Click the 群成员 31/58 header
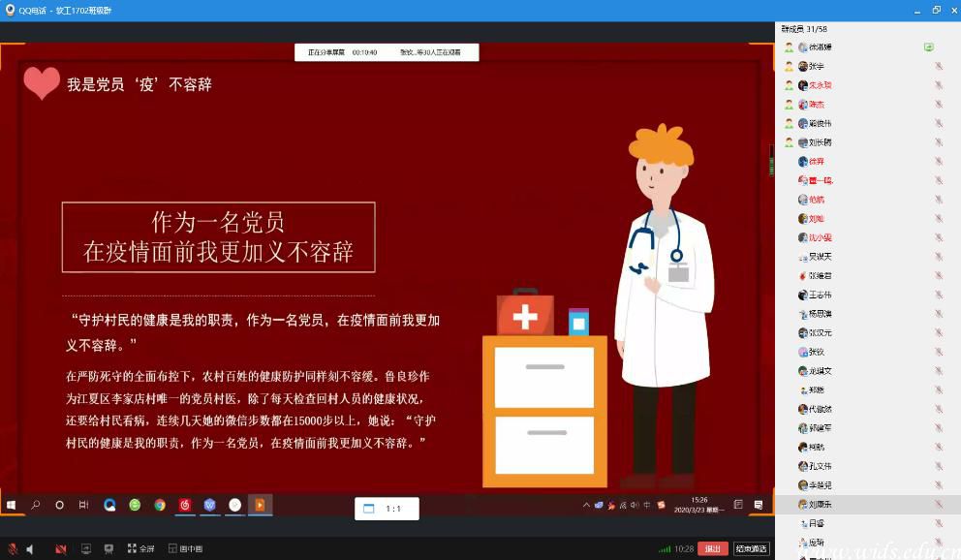 804,29
